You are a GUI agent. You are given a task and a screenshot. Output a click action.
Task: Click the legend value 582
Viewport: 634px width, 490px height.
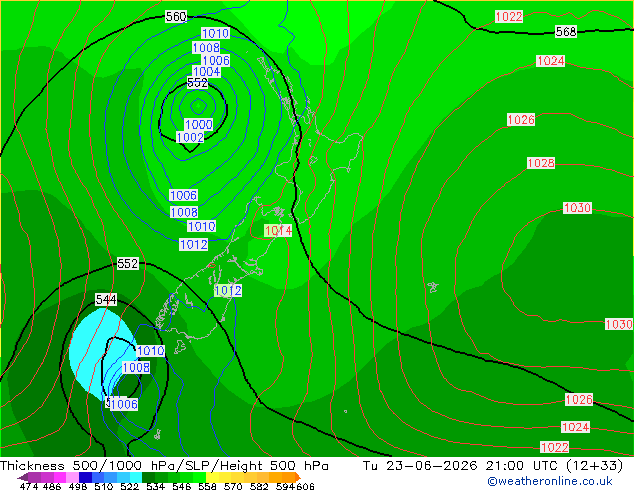pyautogui.click(x=259, y=486)
